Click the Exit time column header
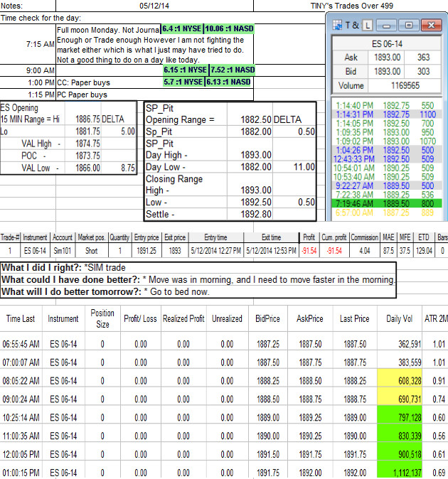448x479 pixels. [271, 237]
